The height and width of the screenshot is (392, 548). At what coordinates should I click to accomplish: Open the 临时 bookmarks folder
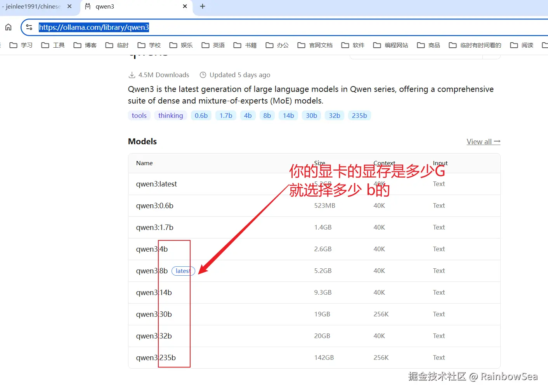point(117,45)
